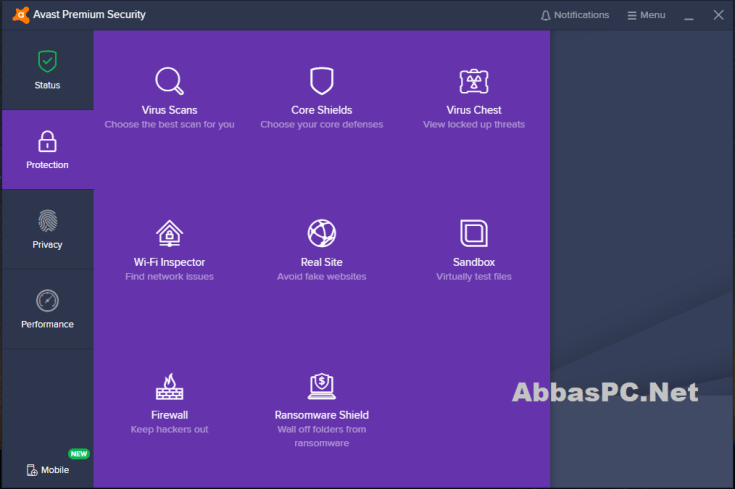This screenshot has height=489, width=735.
Task: Click the Notifications bell icon
Action: pyautogui.click(x=545, y=15)
